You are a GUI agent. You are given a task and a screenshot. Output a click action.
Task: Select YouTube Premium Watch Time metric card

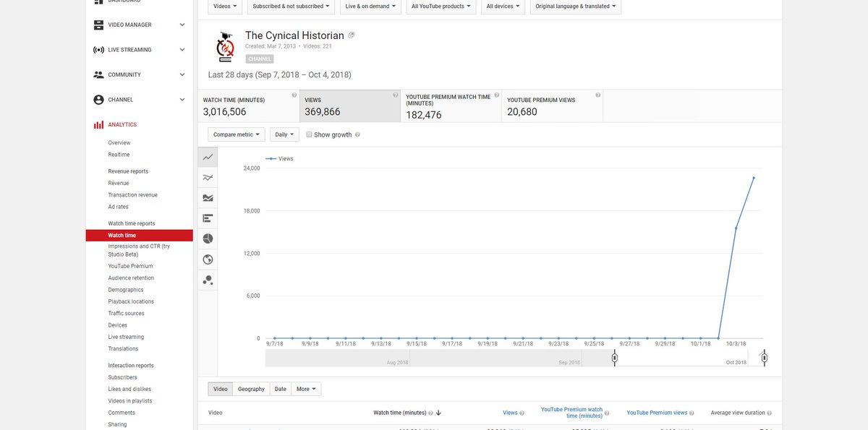[451, 106]
